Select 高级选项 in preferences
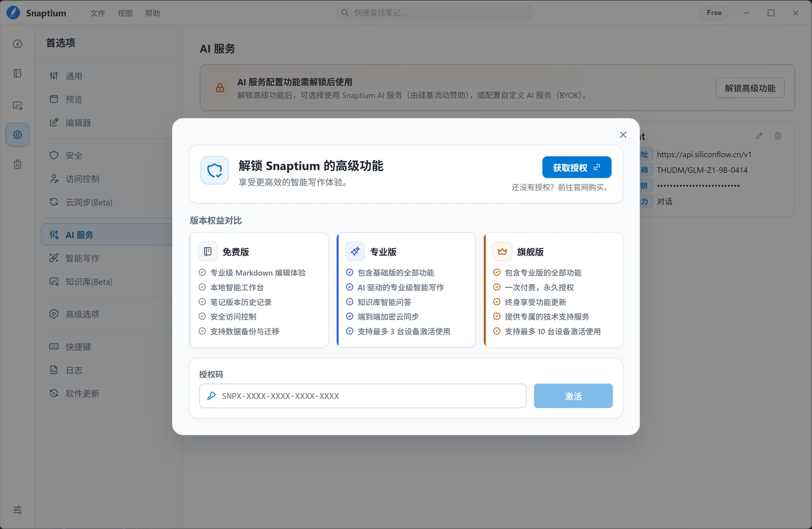812x529 pixels. pos(108,314)
